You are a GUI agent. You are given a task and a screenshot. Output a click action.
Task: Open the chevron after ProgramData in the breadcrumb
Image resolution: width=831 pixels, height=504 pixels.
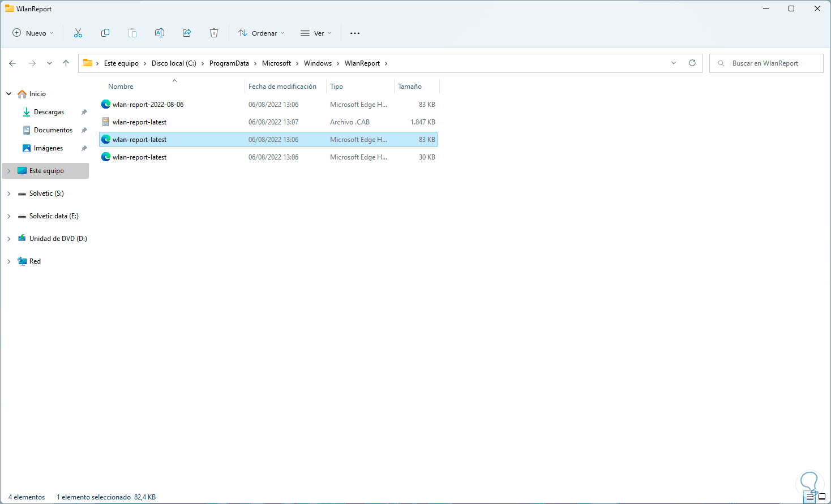tap(255, 63)
